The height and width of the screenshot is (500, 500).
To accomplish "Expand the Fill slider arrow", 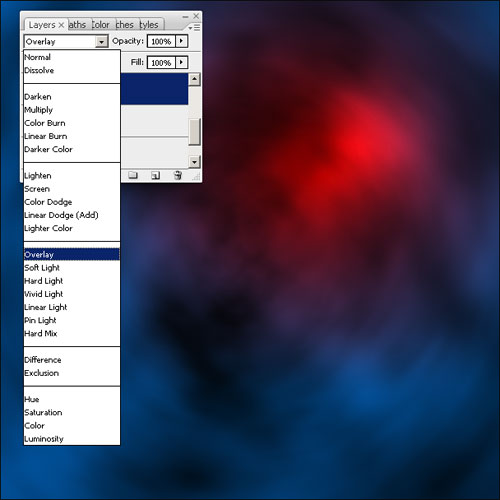I will (x=181, y=62).
